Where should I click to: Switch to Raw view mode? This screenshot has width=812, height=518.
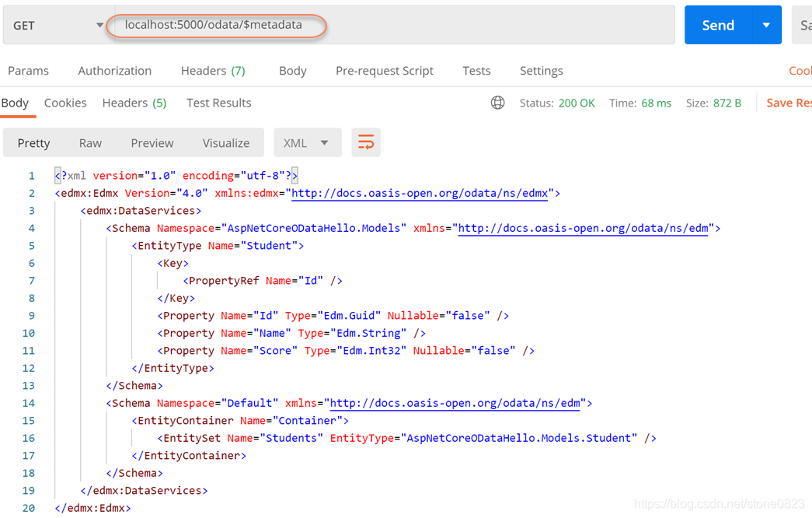click(90, 143)
